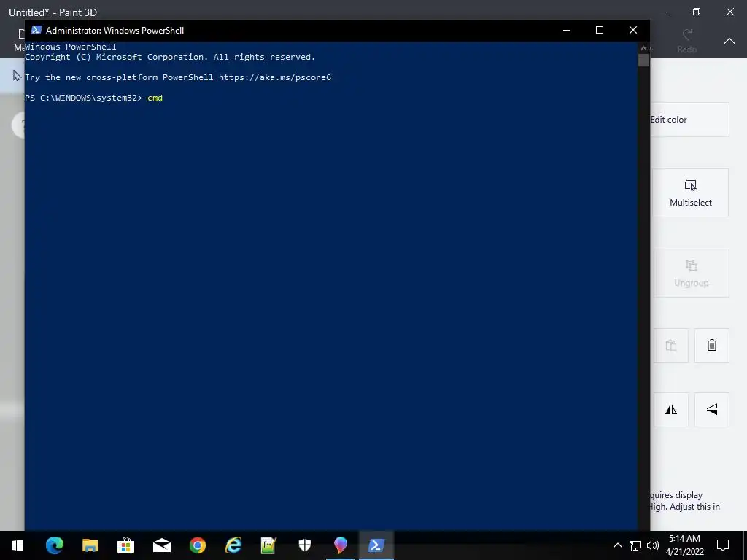747x560 pixels.
Task: Open the green notepad app on taskbar
Action: coord(268,545)
